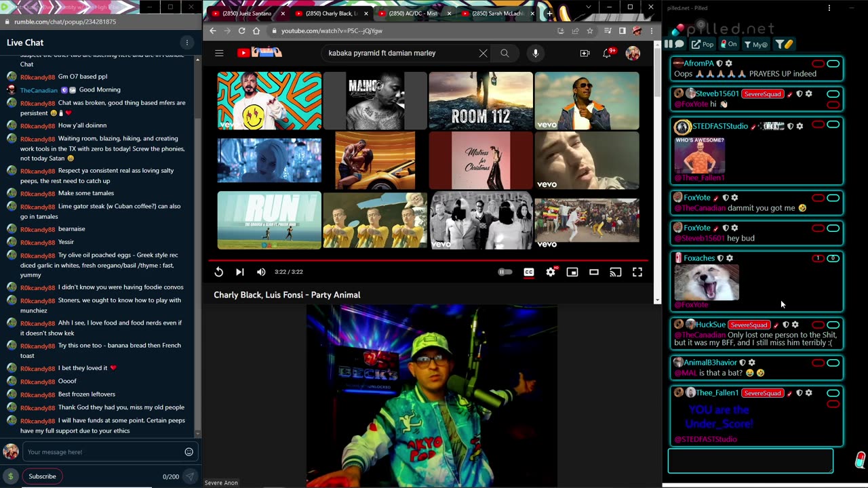Image resolution: width=868 pixels, height=488 pixels.
Task: Enter fullscreen in YouTube player
Action: click(x=637, y=272)
